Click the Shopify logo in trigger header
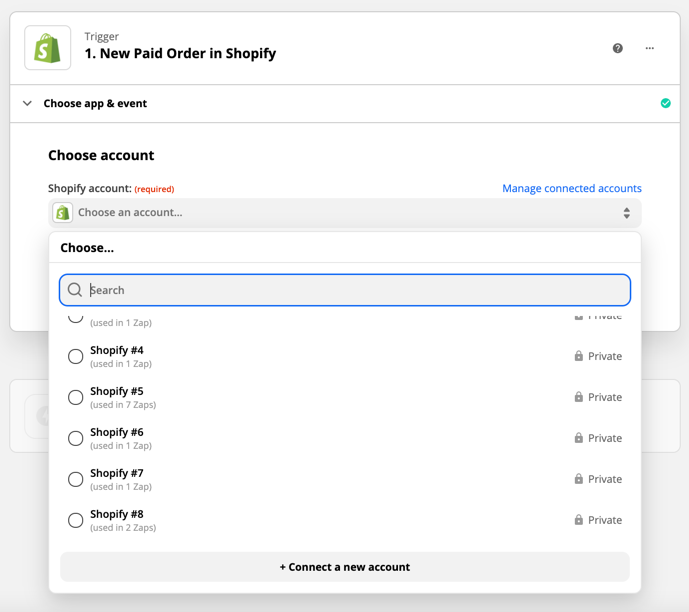 tap(48, 48)
